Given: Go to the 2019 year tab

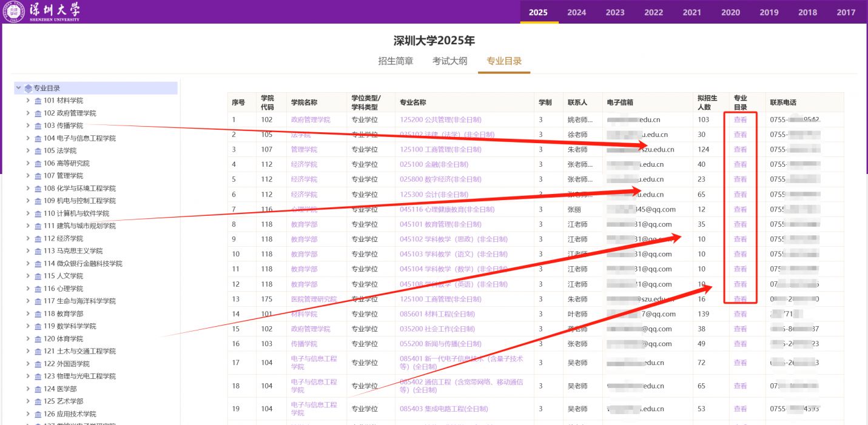Looking at the screenshot, I should pos(769,12).
